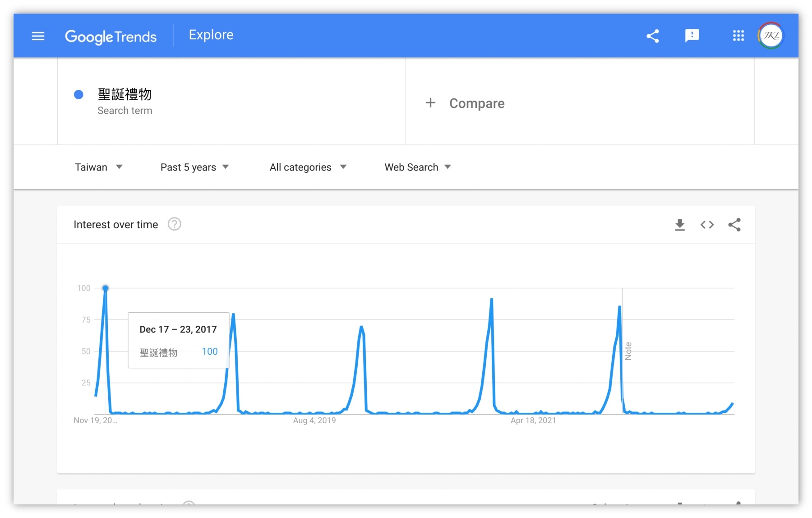
Task: Click the share icon in header
Action: coord(652,36)
